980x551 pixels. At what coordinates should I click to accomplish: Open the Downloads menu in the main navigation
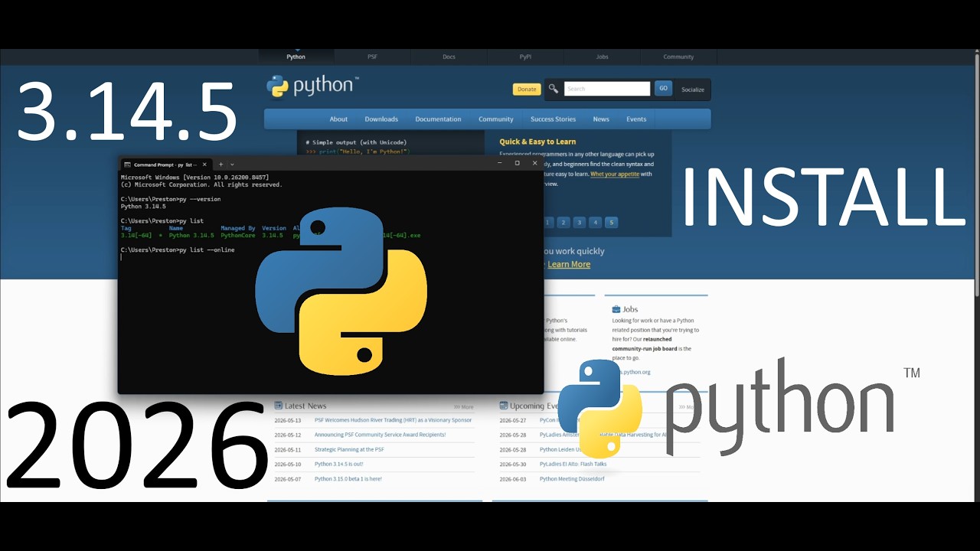381,119
